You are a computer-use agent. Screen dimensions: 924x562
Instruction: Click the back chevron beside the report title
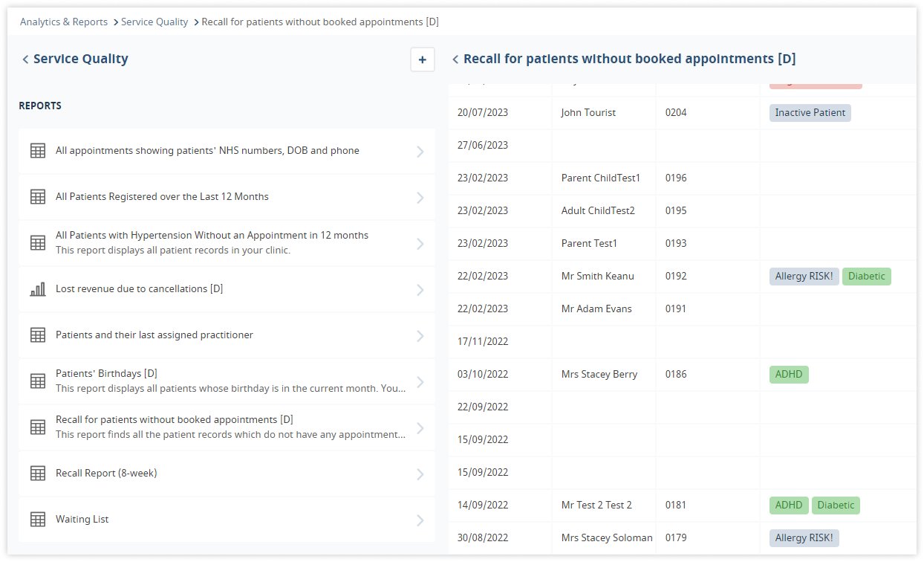[455, 59]
